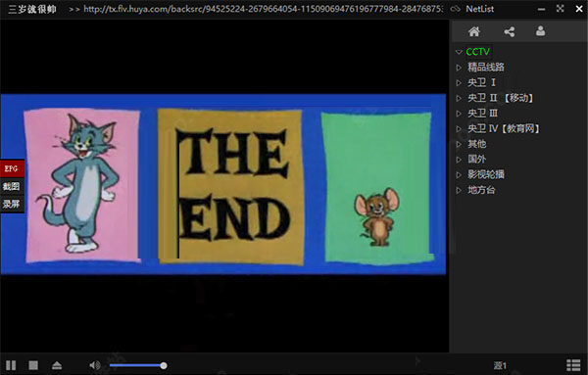Viewport: 588px width, 375px height.
Task: Select the 地方台 tree item
Action: point(481,190)
